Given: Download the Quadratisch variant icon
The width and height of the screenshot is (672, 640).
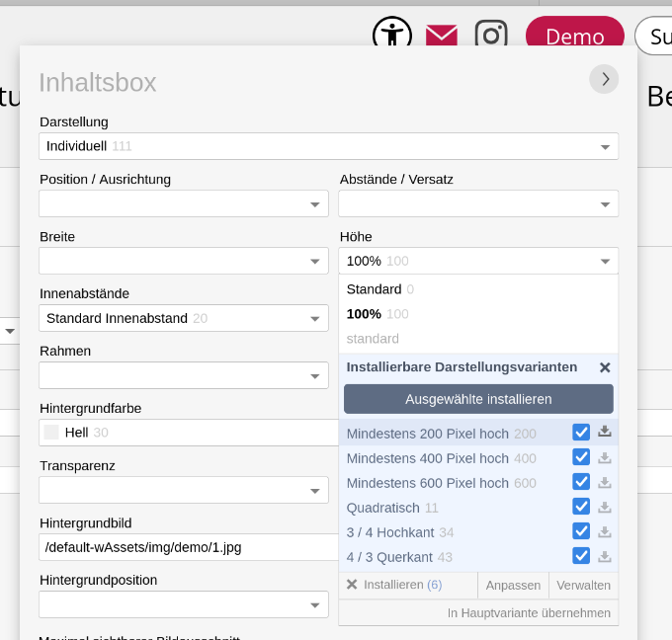Looking at the screenshot, I should point(605,507).
